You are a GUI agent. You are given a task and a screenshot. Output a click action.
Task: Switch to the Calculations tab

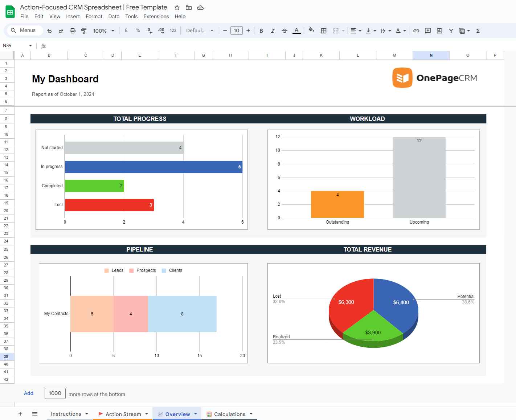(x=229, y=414)
